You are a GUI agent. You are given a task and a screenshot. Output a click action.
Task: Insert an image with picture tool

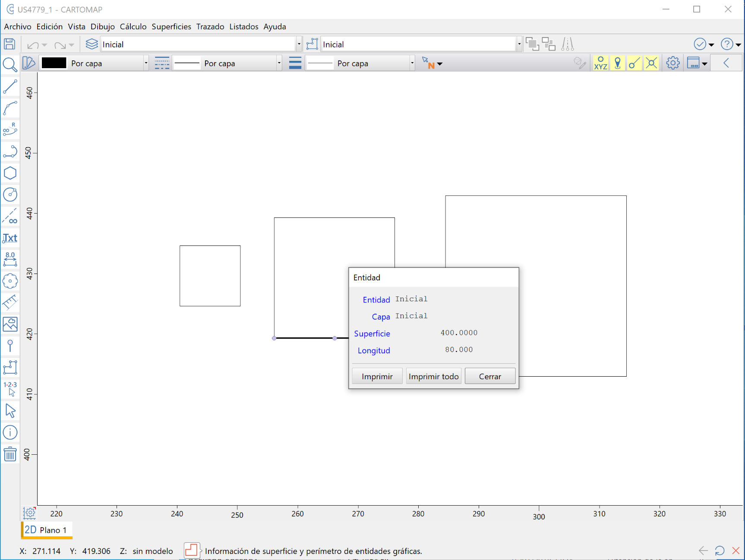tap(10, 324)
